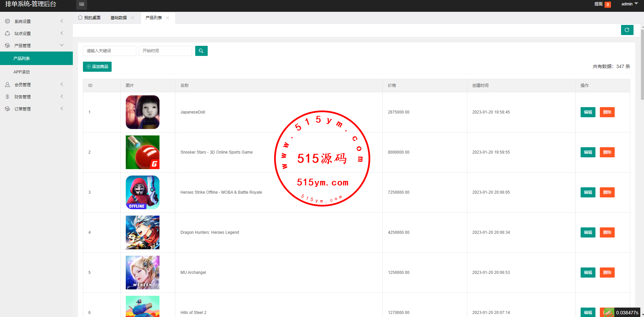Close the 基础数据 tab
The height and width of the screenshot is (317, 644).
click(x=133, y=18)
